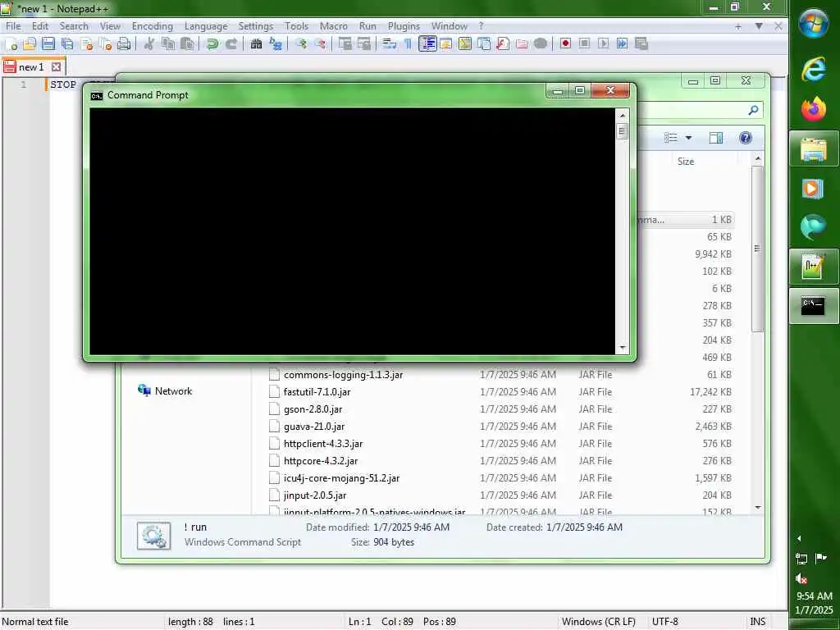Select the gson-2.8.0.jar file

(313, 409)
